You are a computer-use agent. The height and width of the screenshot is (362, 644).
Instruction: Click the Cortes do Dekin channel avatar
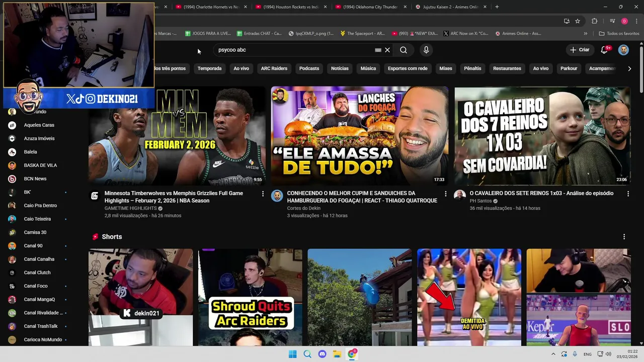click(277, 196)
